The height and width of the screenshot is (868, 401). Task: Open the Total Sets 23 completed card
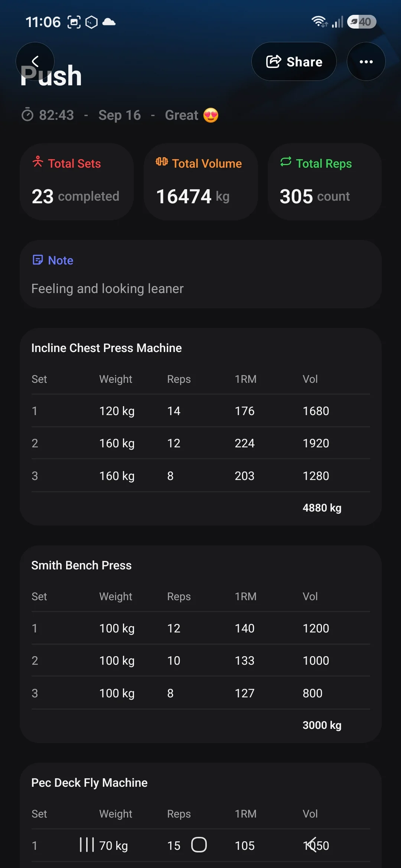tap(77, 182)
